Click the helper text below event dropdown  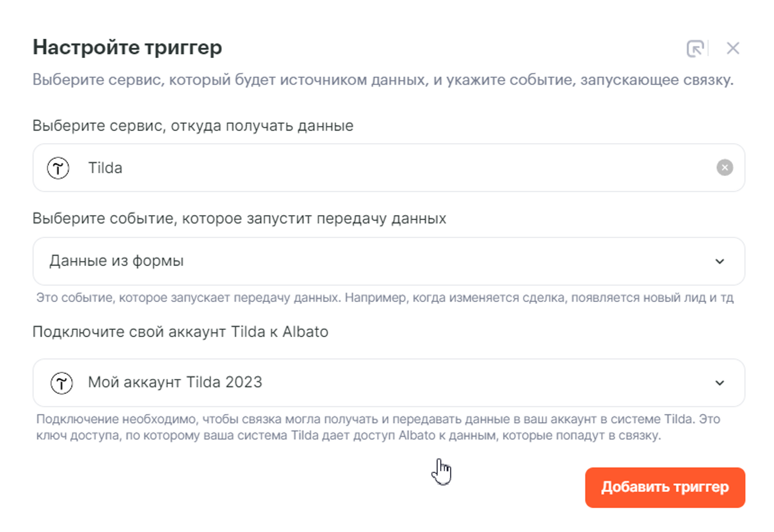385,297
